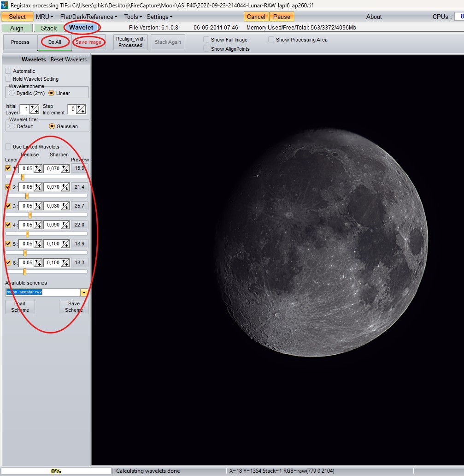Open the Tools menu
This screenshot has height=476, width=464.
point(133,17)
